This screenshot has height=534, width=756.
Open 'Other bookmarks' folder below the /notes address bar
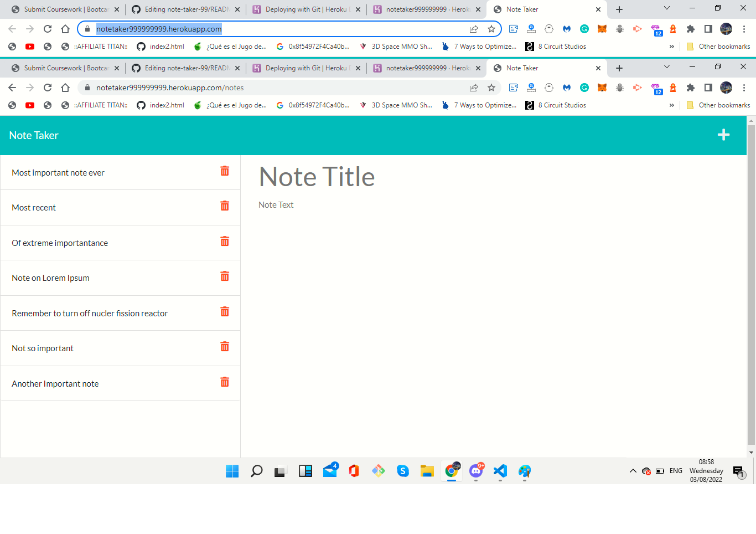coord(718,105)
